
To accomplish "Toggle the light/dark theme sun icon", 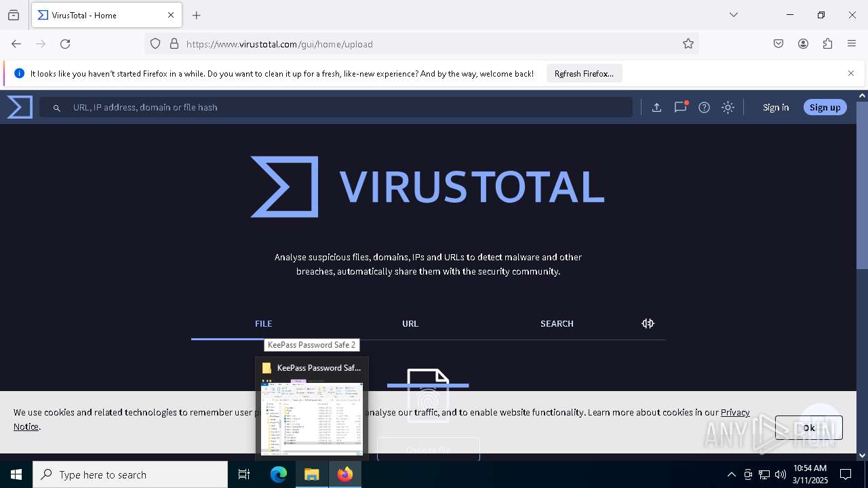I will click(728, 107).
